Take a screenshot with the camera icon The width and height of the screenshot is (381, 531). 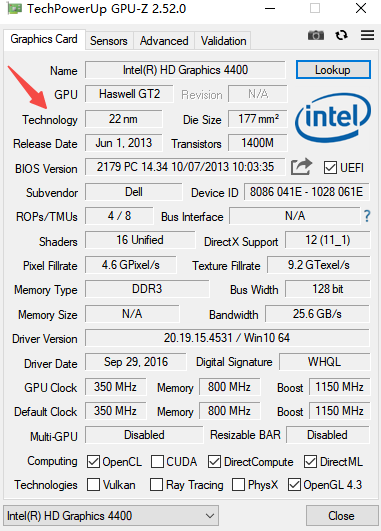pos(316,35)
